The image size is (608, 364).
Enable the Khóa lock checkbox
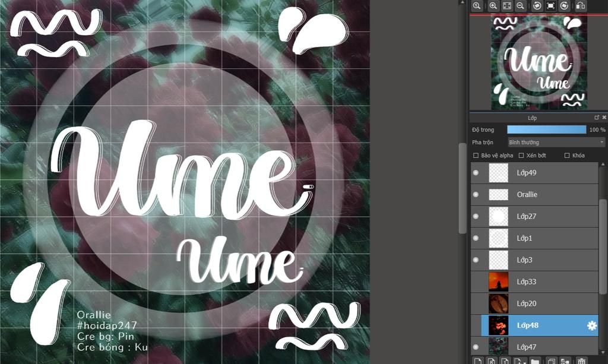pos(567,156)
